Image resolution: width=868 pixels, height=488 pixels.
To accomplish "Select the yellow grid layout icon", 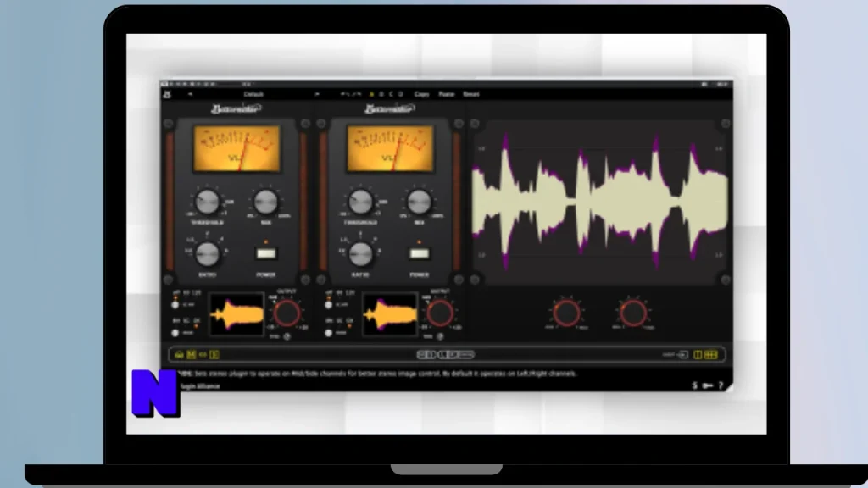I will pyautogui.click(x=711, y=355).
